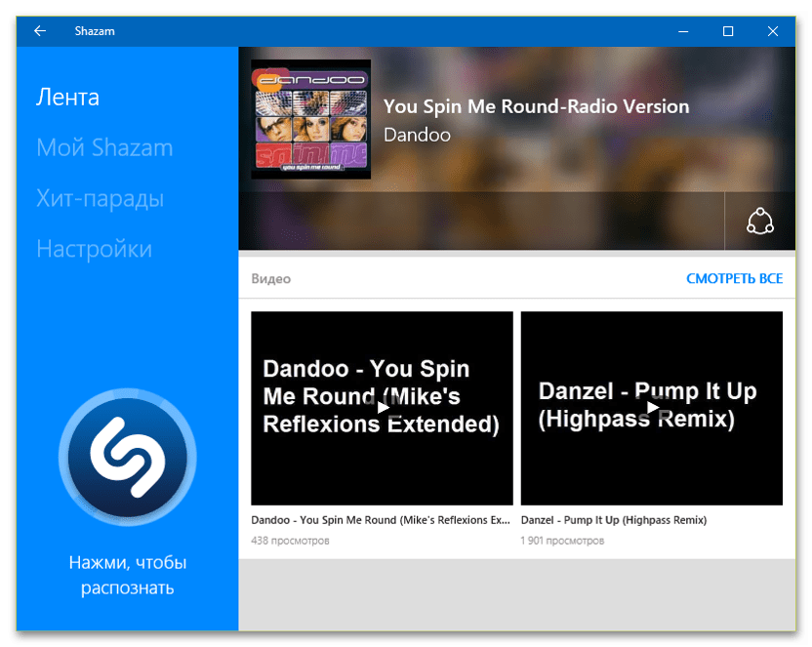Open the share icon beside the song
Image resolution: width=812 pixels, height=647 pixels.
759,222
